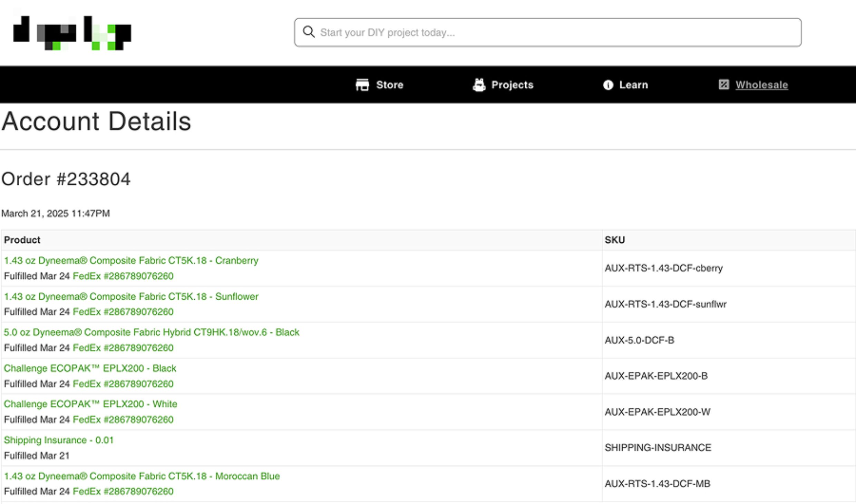This screenshot has height=504, width=856.
Task: Track FedEx shipment for Moroccan Blue fabric
Action: (123, 491)
